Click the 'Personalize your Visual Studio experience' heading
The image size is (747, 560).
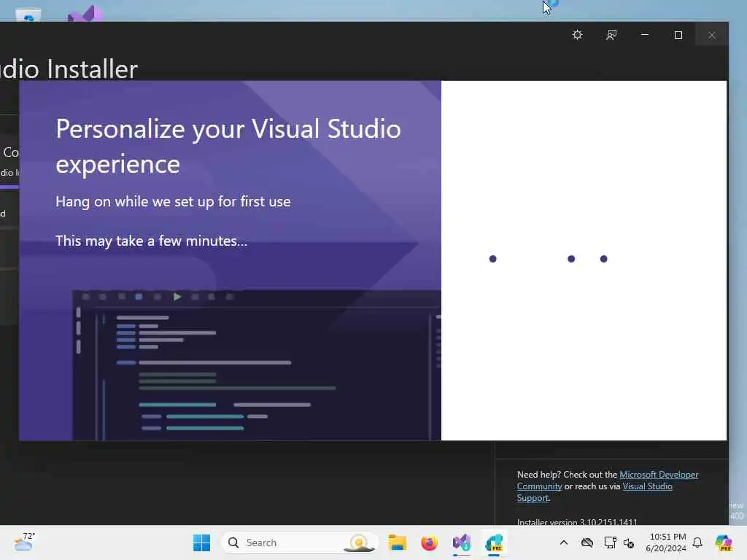[x=228, y=146]
